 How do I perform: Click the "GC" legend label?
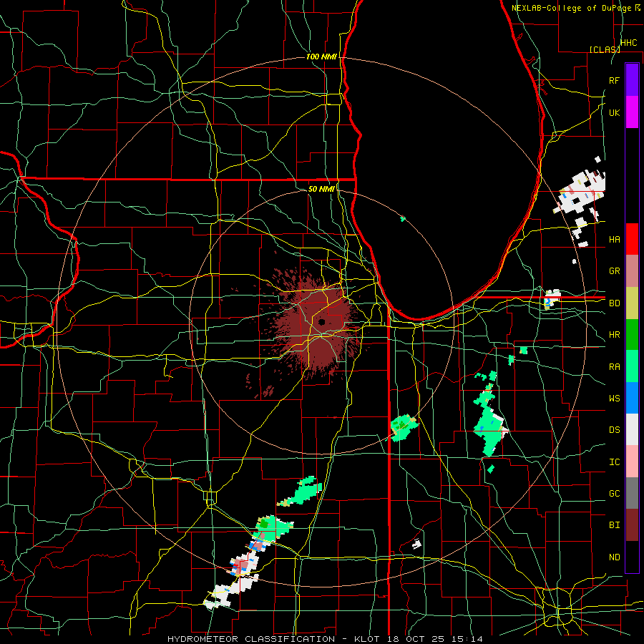click(615, 493)
